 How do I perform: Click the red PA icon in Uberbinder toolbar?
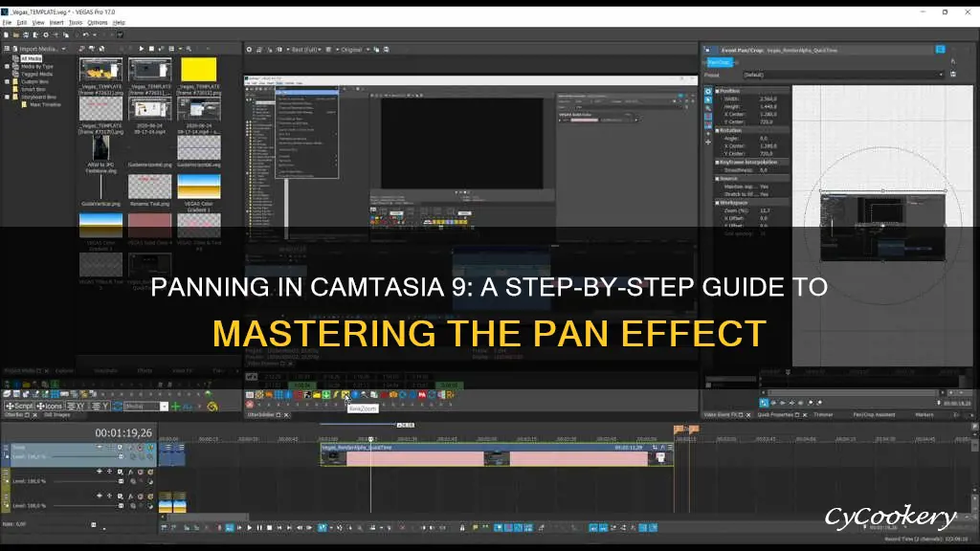coord(422,395)
